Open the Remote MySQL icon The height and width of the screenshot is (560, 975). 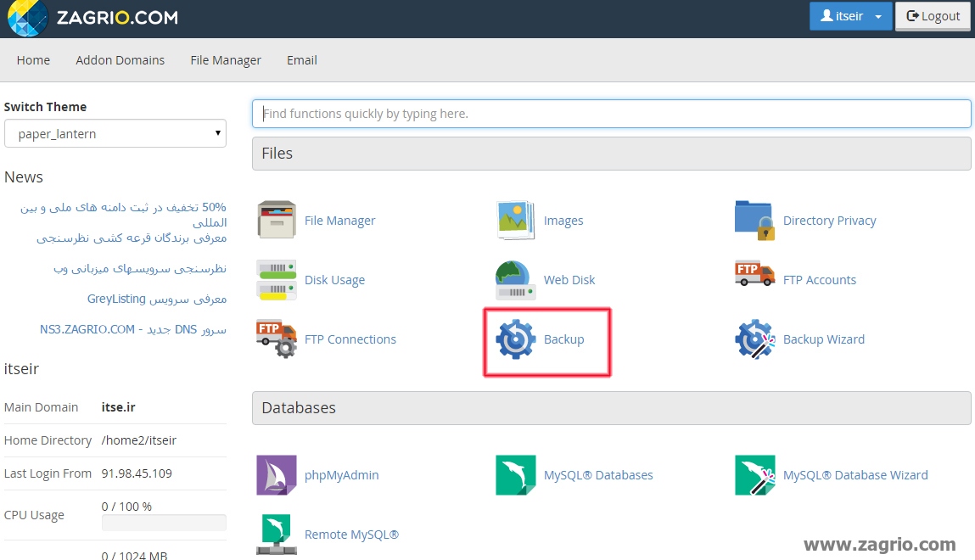(277, 535)
